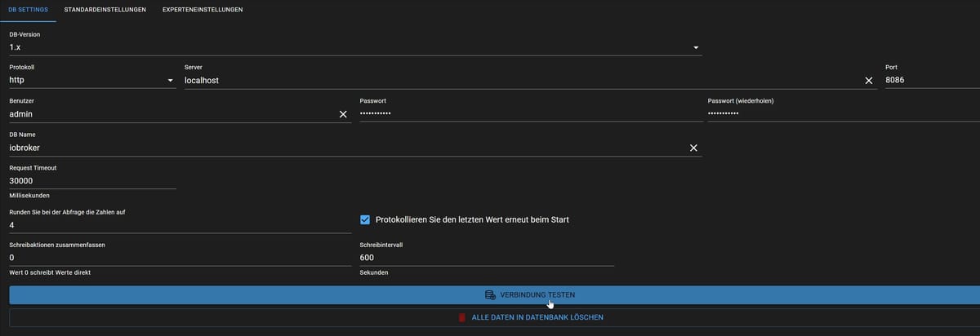Switch to the DB Settings tab
The image size is (980, 336).
tap(28, 10)
